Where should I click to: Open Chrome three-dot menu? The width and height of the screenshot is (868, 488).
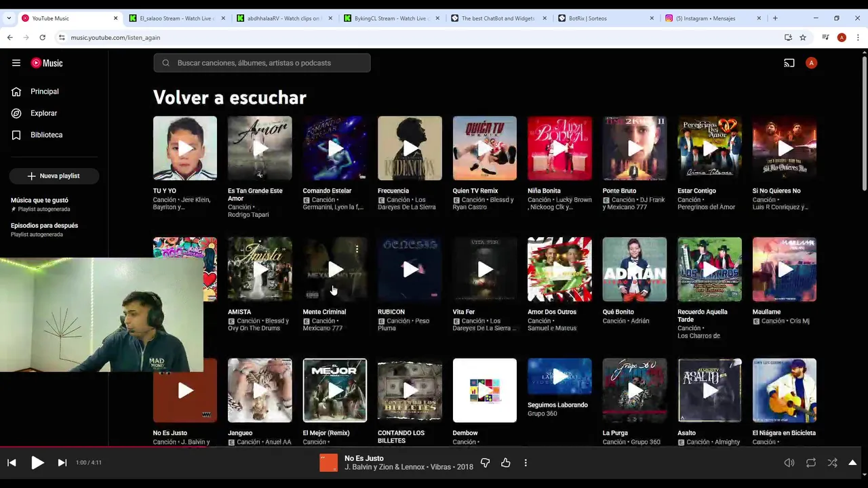coord(858,38)
